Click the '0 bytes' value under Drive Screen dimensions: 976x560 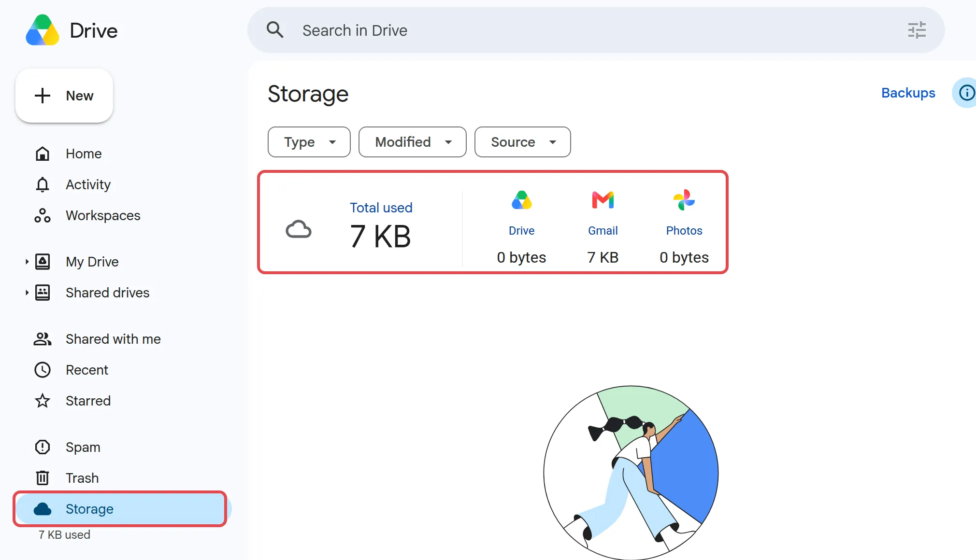pos(522,257)
